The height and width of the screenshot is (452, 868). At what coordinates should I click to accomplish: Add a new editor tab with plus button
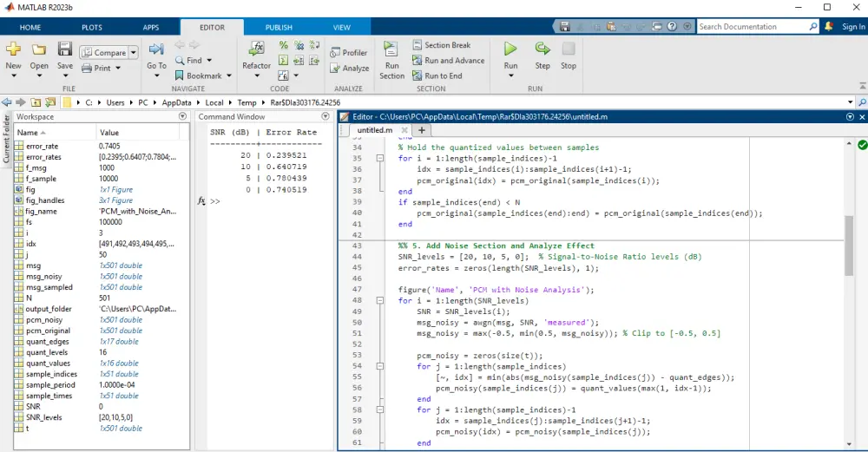point(422,130)
